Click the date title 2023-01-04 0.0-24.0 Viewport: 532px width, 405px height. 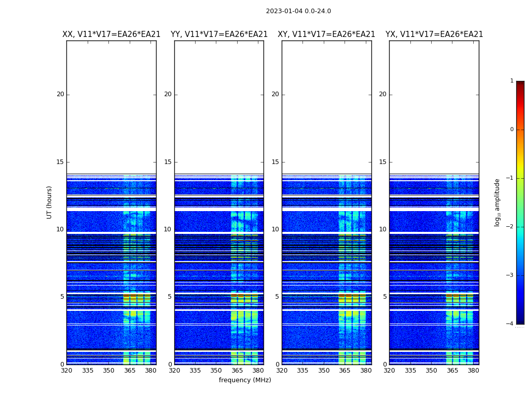(298, 11)
